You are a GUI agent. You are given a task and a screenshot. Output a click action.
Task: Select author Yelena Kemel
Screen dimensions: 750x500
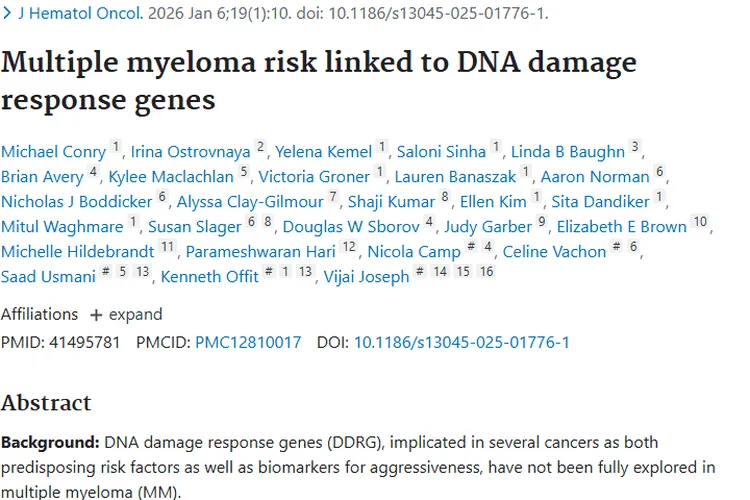pos(323,152)
